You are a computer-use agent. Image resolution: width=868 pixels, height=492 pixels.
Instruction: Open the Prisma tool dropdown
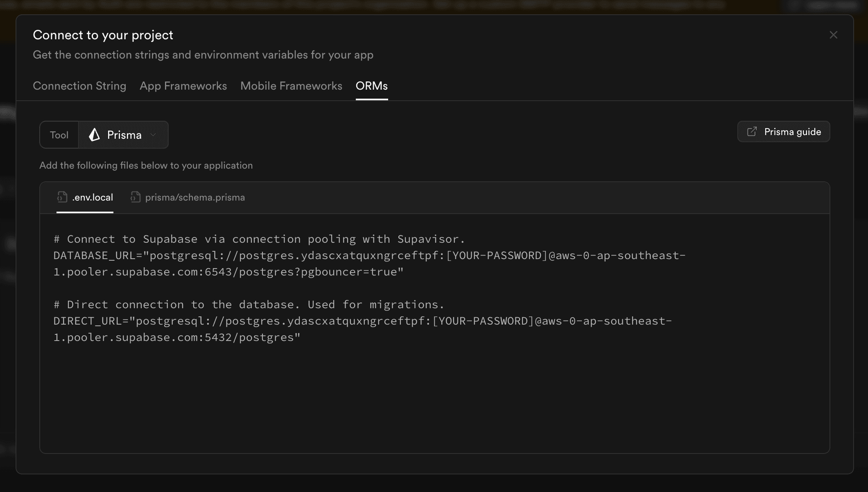(123, 135)
